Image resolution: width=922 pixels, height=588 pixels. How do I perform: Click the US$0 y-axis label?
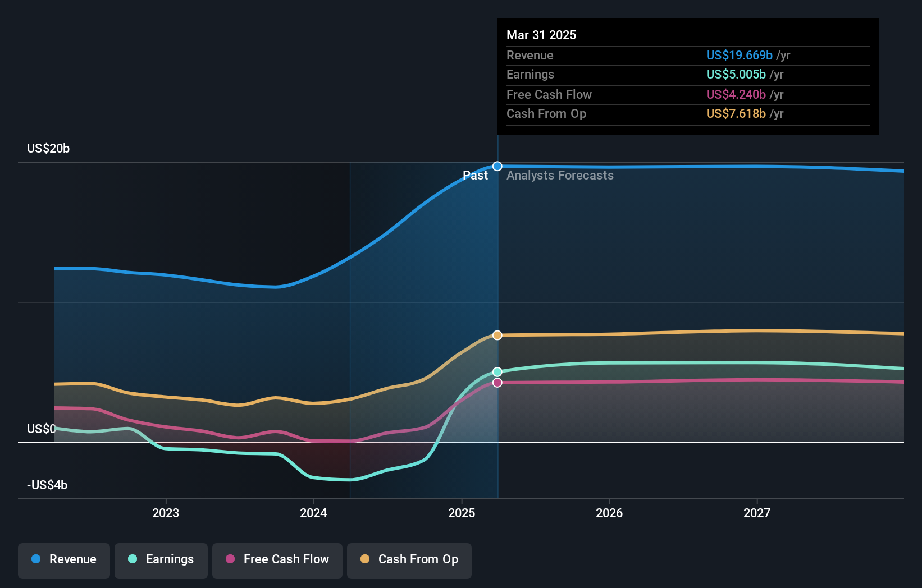pyautogui.click(x=42, y=429)
